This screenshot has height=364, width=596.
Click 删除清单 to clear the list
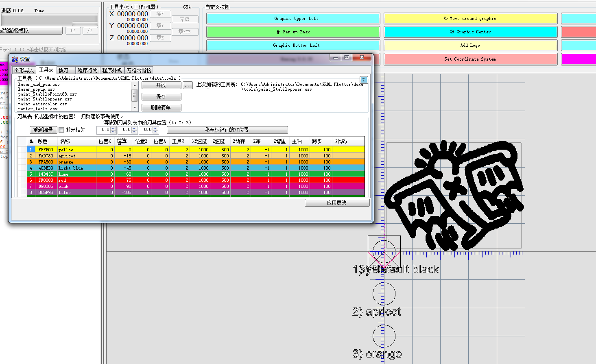(x=161, y=107)
